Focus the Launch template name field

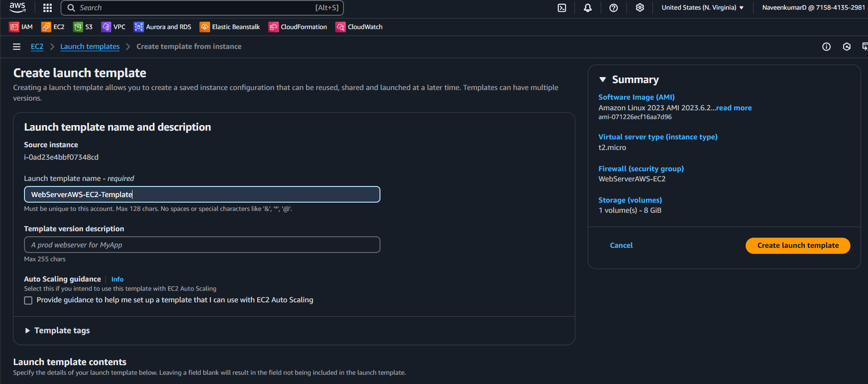pyautogui.click(x=202, y=194)
